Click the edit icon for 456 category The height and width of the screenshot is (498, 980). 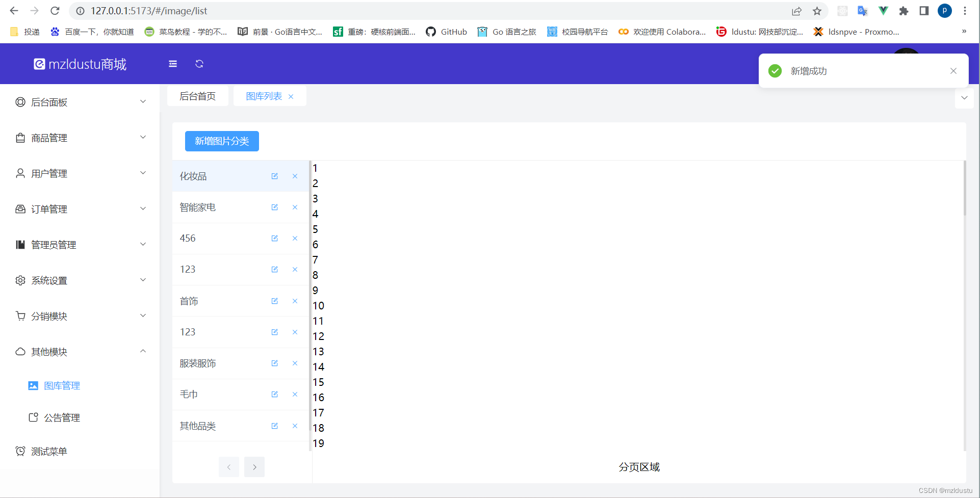(274, 238)
